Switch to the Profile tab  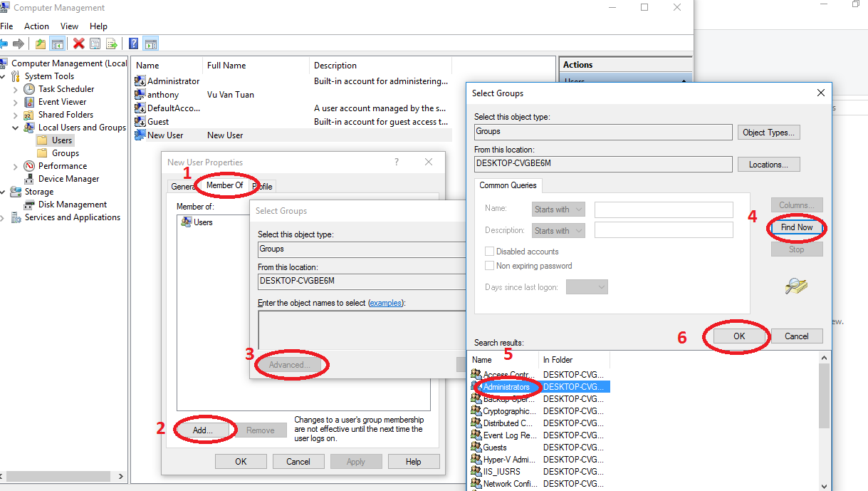[x=263, y=185]
